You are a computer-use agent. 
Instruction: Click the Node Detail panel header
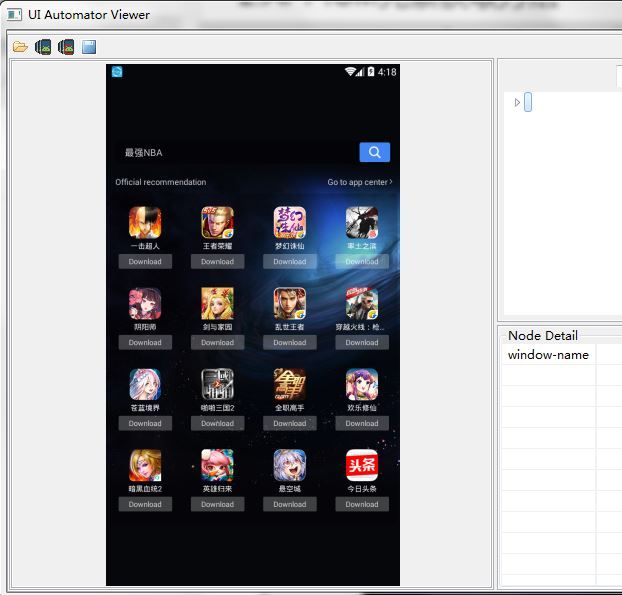(x=543, y=336)
